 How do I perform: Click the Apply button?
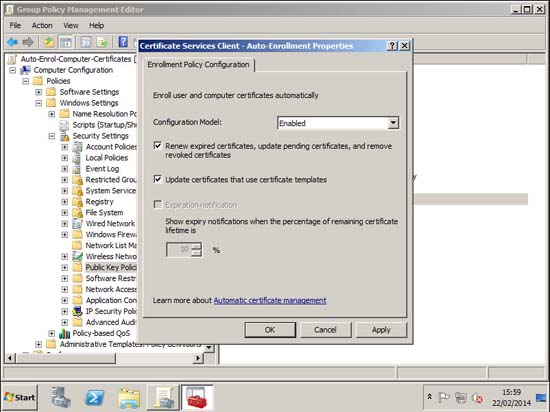(381, 330)
